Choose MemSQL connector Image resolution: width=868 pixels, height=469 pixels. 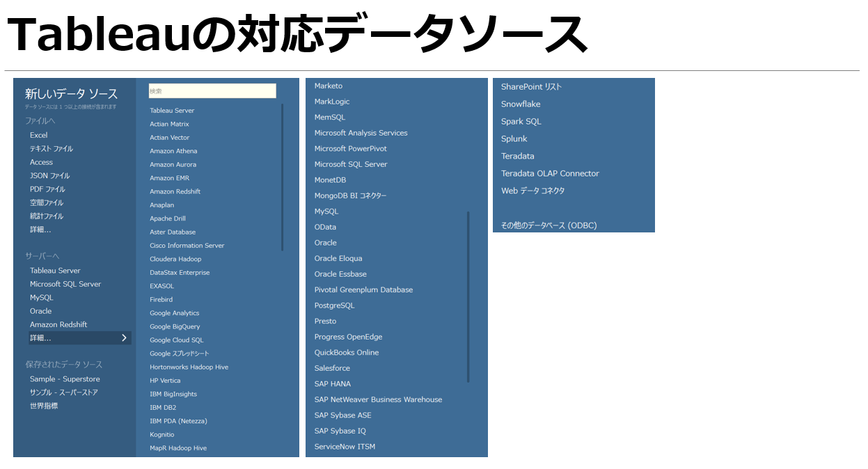tap(330, 117)
